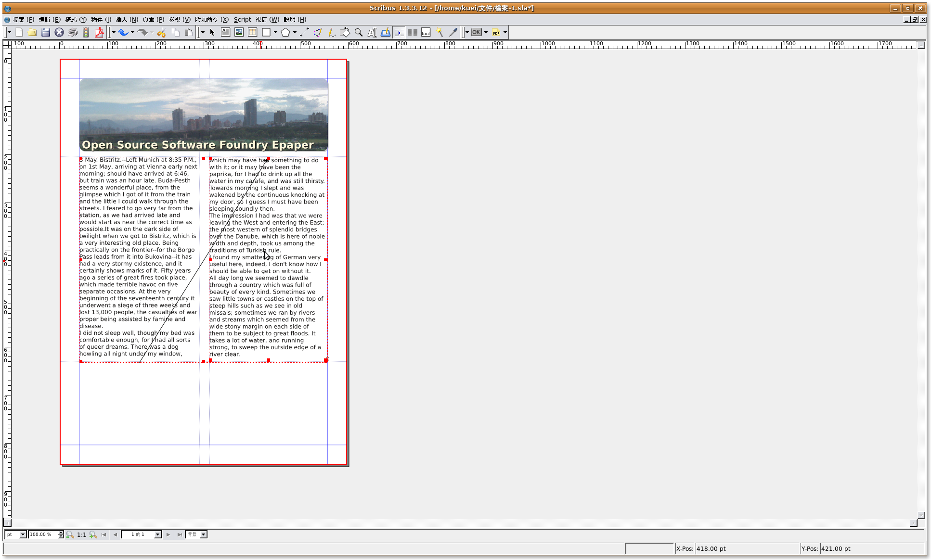The image size is (931, 560).
Task: Select the Insert Text Frame tool
Action: point(225,32)
